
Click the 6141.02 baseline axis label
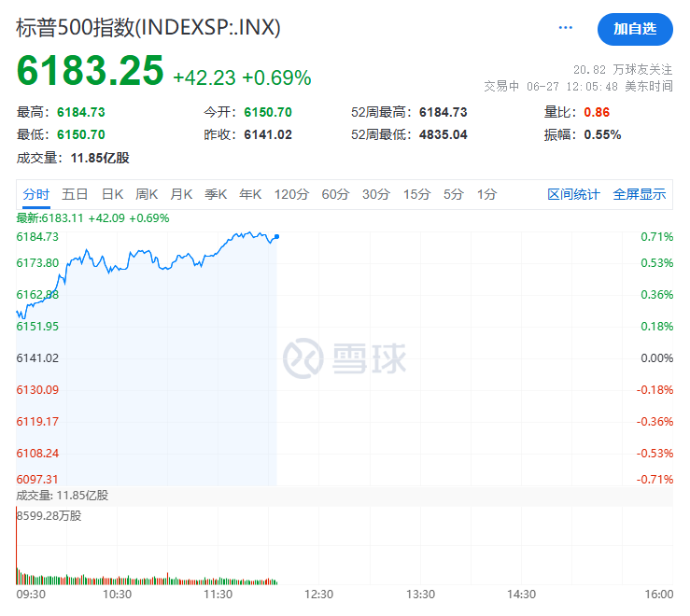point(37,358)
